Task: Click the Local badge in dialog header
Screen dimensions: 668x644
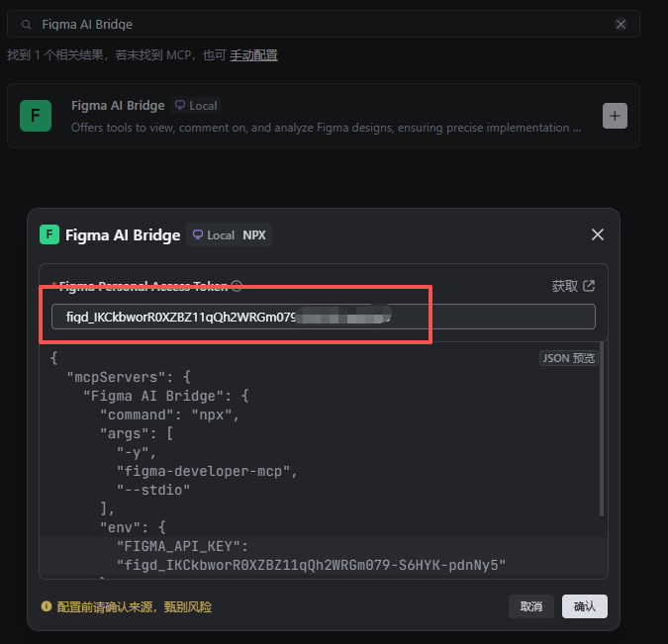Action: [213, 235]
